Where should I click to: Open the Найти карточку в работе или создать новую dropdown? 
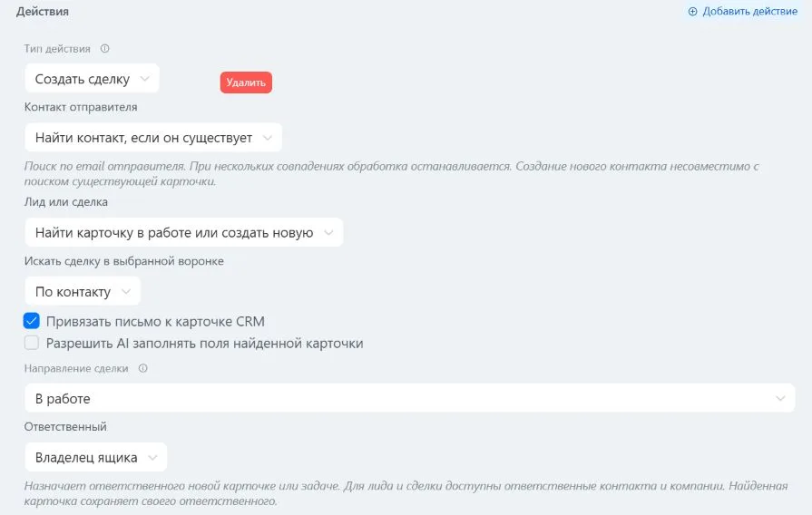[x=184, y=232]
